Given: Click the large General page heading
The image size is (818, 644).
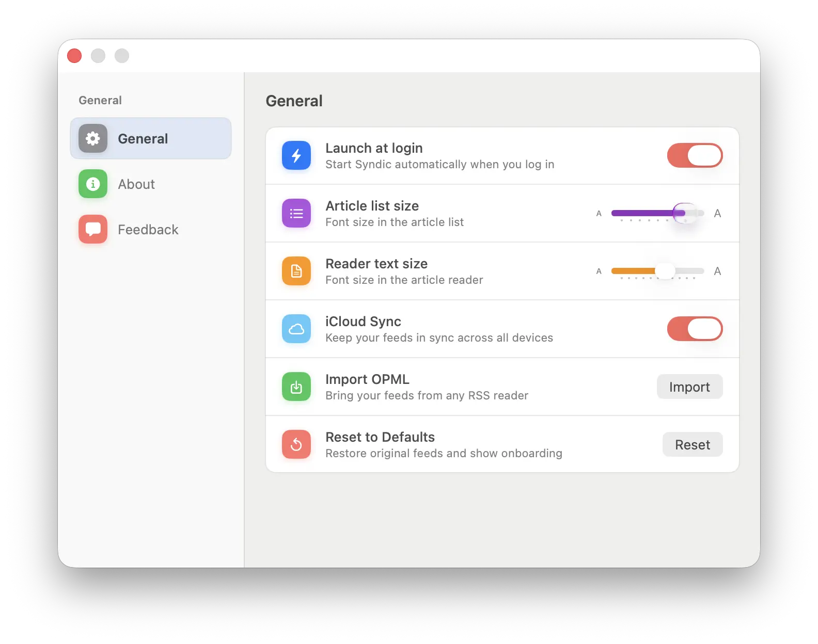Looking at the screenshot, I should pyautogui.click(x=294, y=101).
